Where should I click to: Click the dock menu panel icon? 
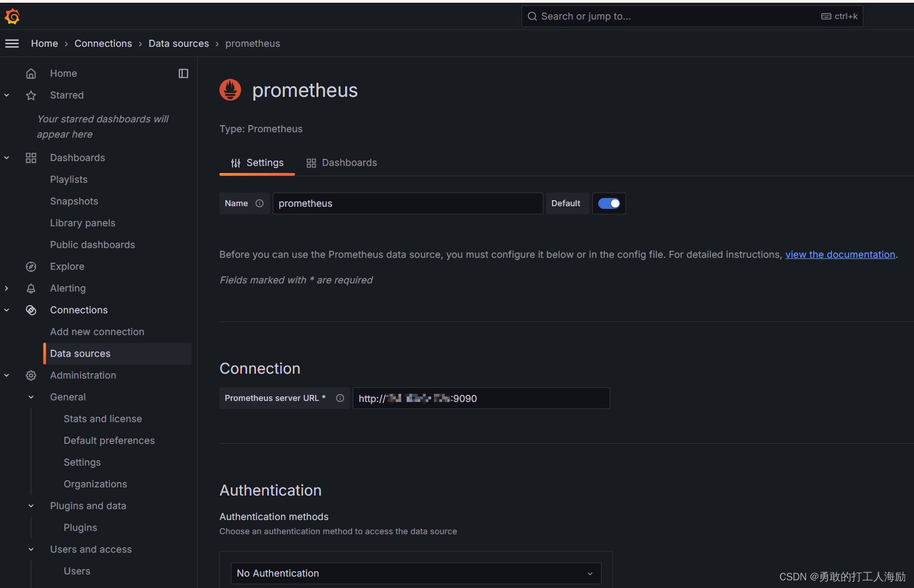coord(183,73)
